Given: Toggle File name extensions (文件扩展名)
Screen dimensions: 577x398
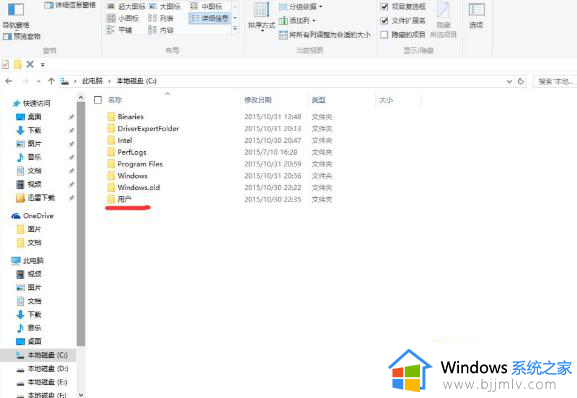Looking at the screenshot, I should pyautogui.click(x=403, y=21).
